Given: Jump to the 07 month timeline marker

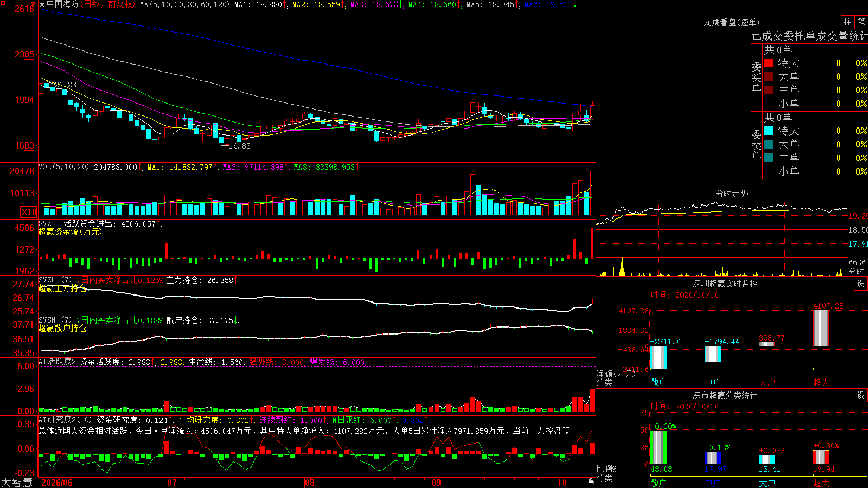Looking at the screenshot, I should click(172, 483).
